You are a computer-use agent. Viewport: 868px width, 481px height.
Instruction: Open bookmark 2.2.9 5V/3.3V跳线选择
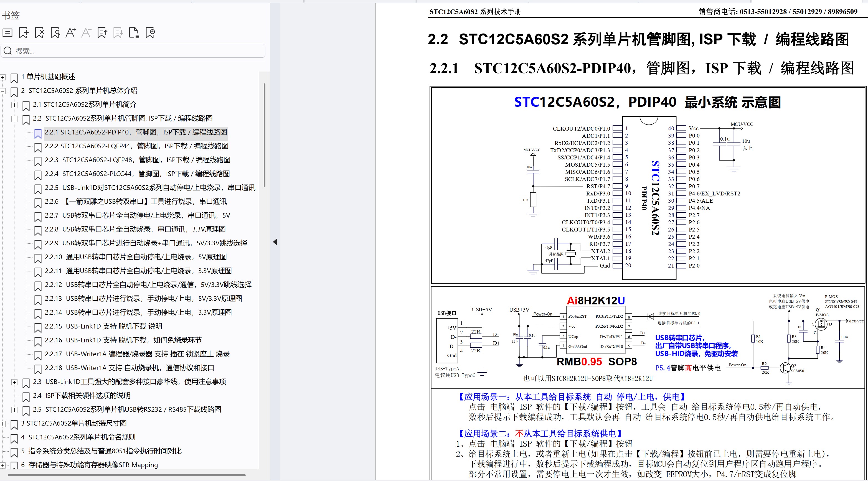(x=146, y=243)
